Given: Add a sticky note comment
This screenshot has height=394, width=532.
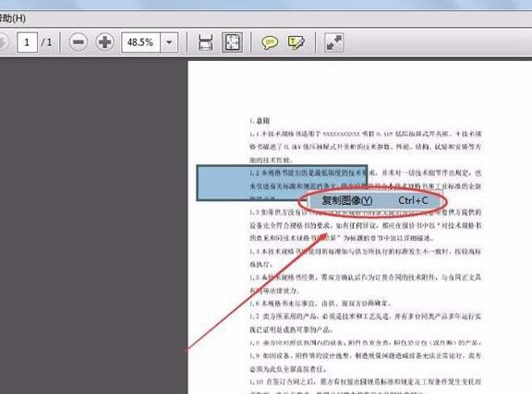Looking at the screenshot, I should pyautogui.click(x=270, y=42).
